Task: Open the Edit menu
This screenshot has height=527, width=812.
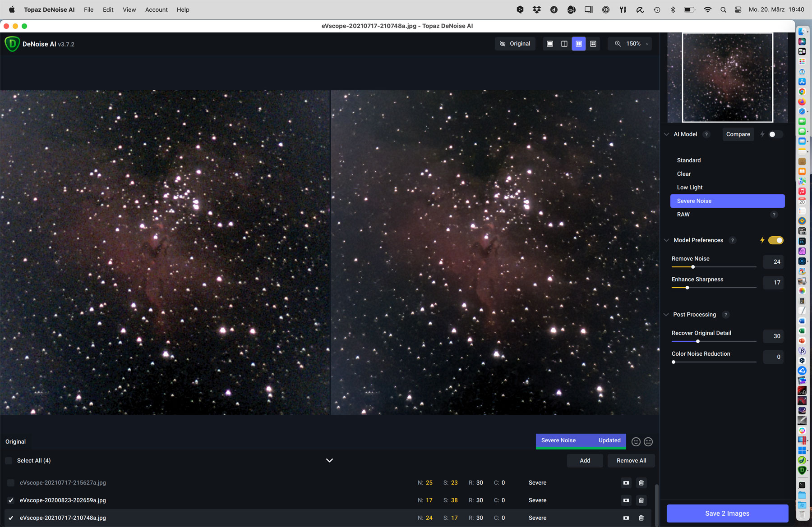Action: (108, 9)
